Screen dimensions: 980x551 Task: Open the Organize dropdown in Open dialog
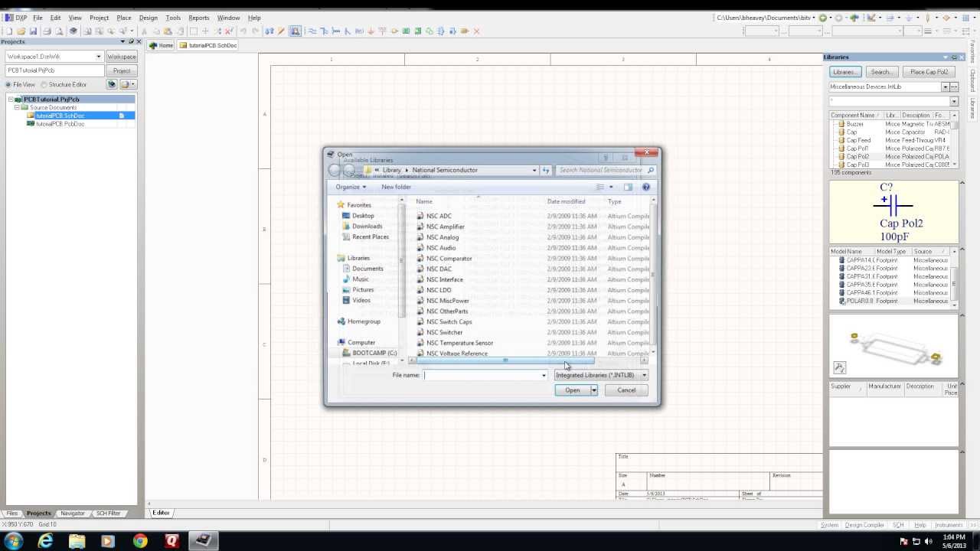(x=351, y=187)
